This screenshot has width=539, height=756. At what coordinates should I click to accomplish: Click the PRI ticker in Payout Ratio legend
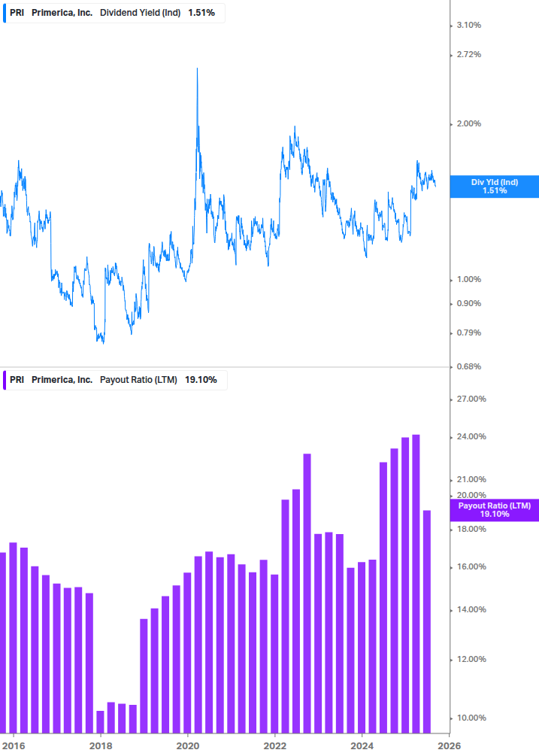17,379
